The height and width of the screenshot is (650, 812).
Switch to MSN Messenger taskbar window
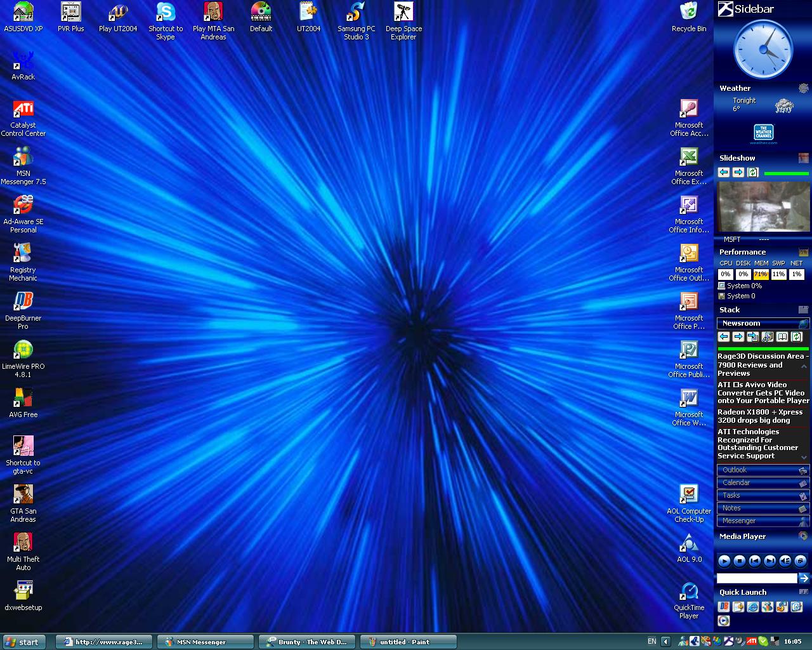[205, 642]
